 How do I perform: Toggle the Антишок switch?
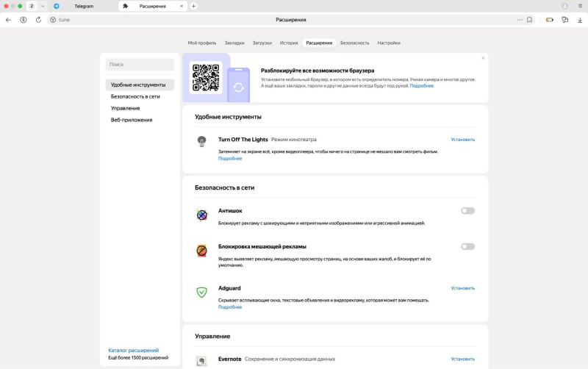pyautogui.click(x=467, y=211)
